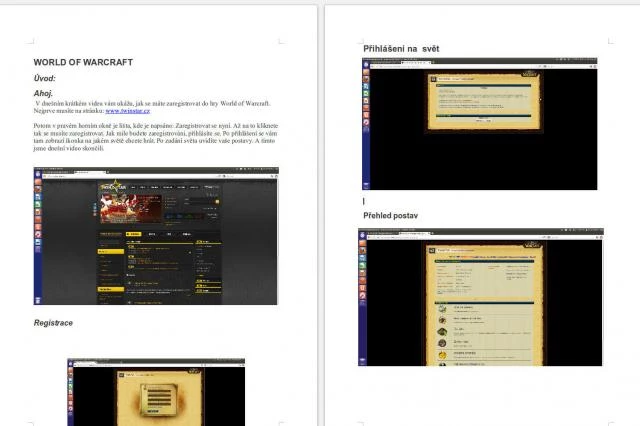
Task: Place cursor in the Úvod: heading
Action: [x=44, y=78]
